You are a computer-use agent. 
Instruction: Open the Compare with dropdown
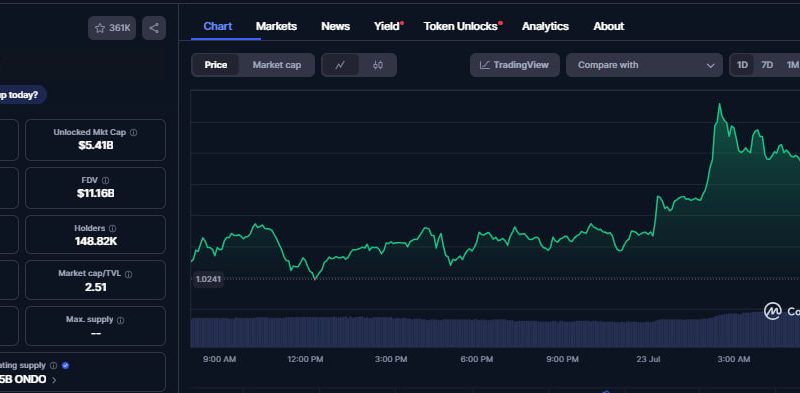pos(644,65)
